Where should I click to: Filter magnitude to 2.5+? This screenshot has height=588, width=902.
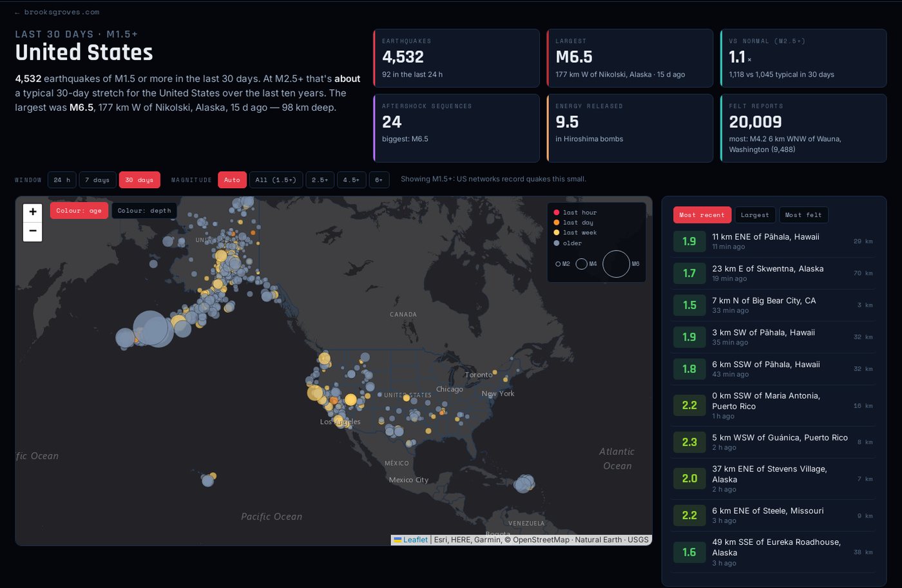coord(320,180)
